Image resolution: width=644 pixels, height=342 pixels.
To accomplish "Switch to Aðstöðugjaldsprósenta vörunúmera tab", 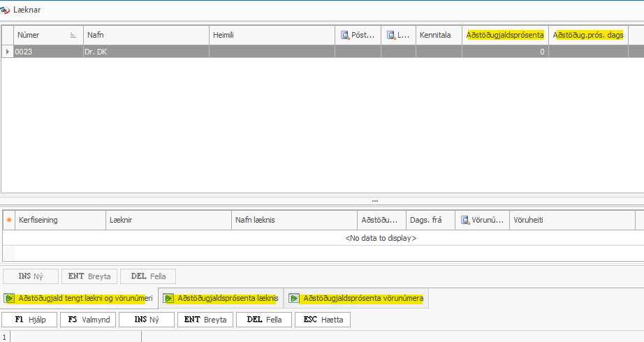I will [x=361, y=298].
